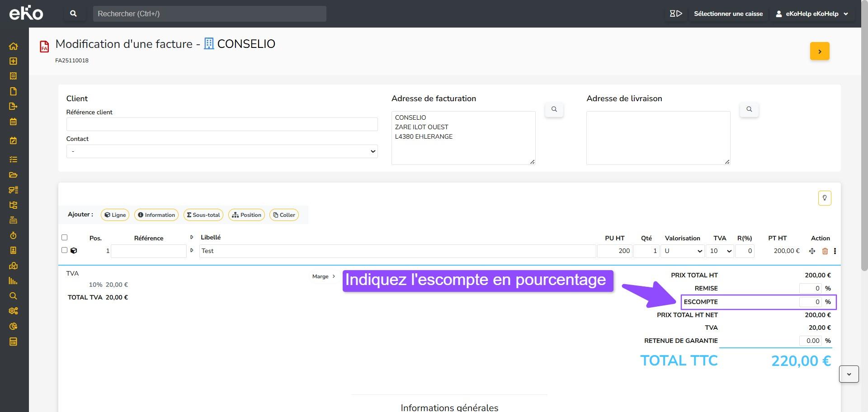The width and height of the screenshot is (868, 412).
Task: Open the Contact dropdown
Action: click(x=222, y=151)
